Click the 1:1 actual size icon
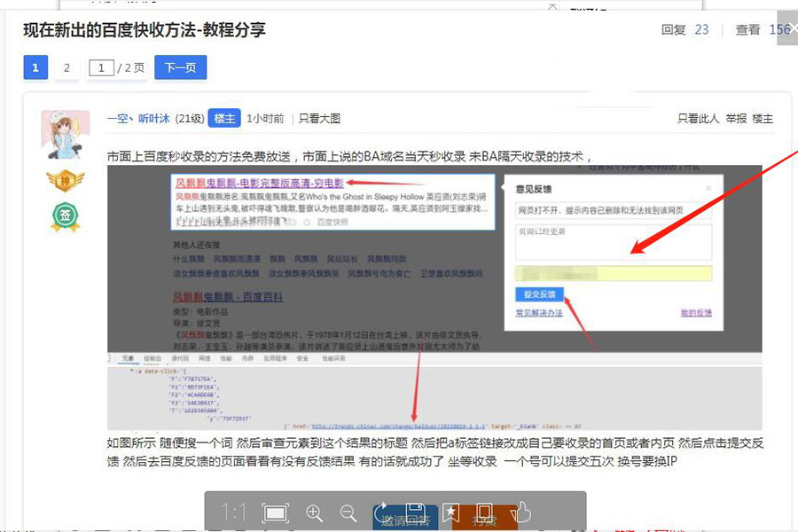The height and width of the screenshot is (532, 798). pyautogui.click(x=234, y=512)
